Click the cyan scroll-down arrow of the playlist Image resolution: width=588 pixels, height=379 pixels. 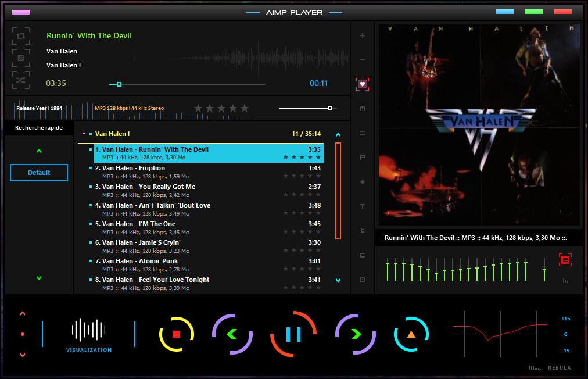[338, 280]
